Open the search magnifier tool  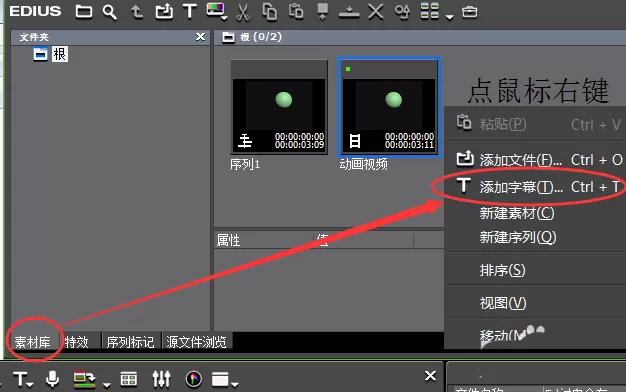coord(109,12)
